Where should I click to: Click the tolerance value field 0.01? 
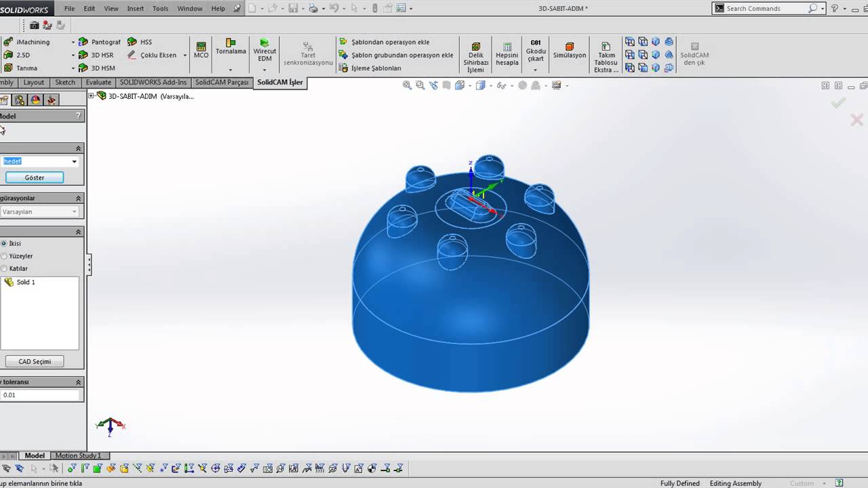pyautogui.click(x=39, y=395)
